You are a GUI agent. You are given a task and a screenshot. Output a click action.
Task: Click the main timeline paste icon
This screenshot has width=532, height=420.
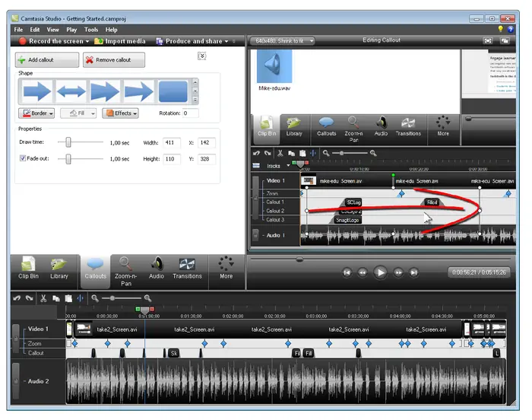coord(68,298)
